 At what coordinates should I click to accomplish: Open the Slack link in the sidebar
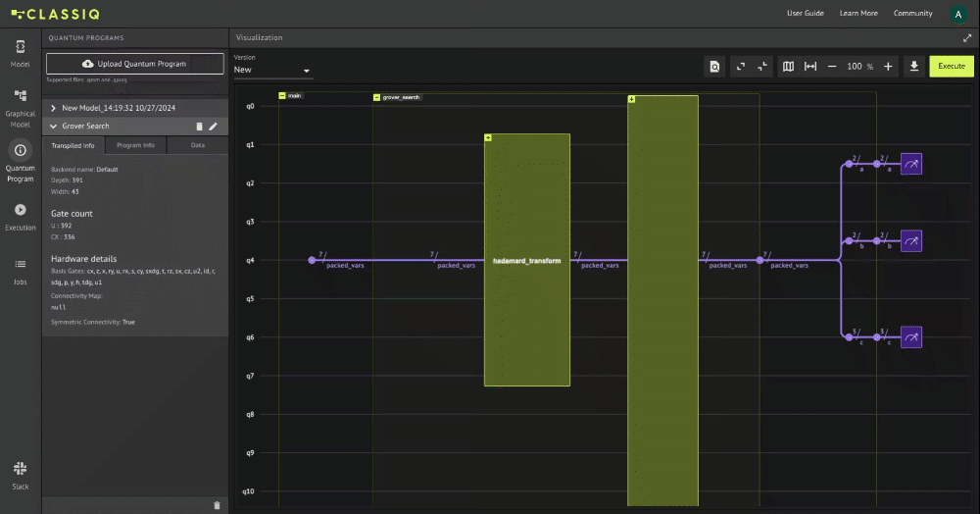[20, 476]
